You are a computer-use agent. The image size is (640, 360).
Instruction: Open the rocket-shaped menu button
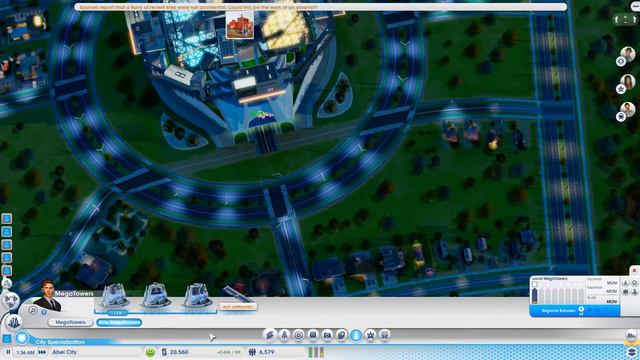click(284, 335)
